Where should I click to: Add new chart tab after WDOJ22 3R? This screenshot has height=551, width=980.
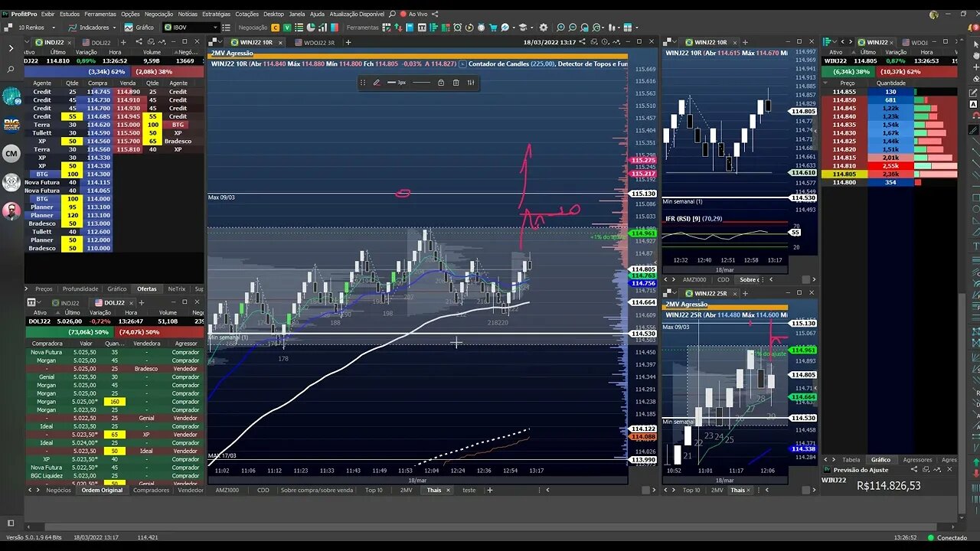(348, 43)
